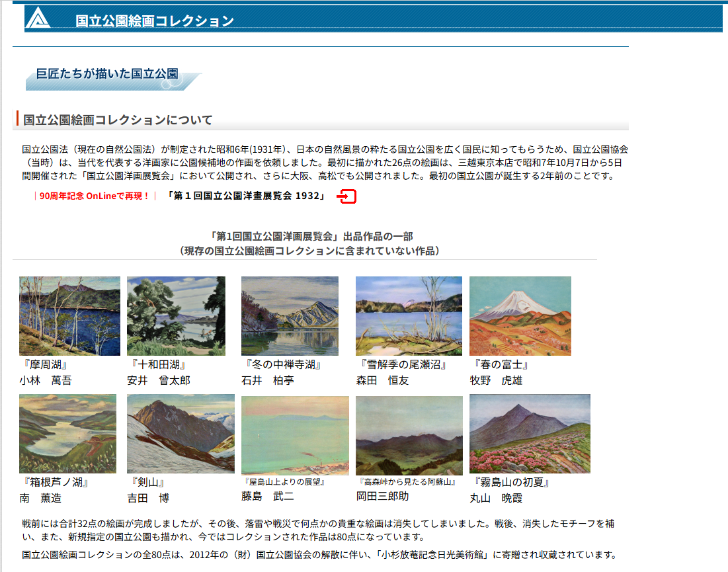The width and height of the screenshot is (728, 572).
Task: Open the 第1回国立公園洋畫展覧会 1932 link
Action: (x=246, y=196)
